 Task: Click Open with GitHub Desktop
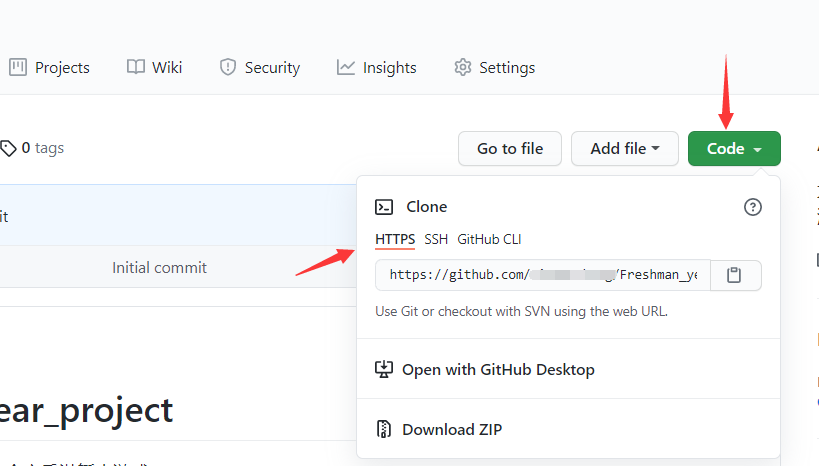tap(498, 369)
